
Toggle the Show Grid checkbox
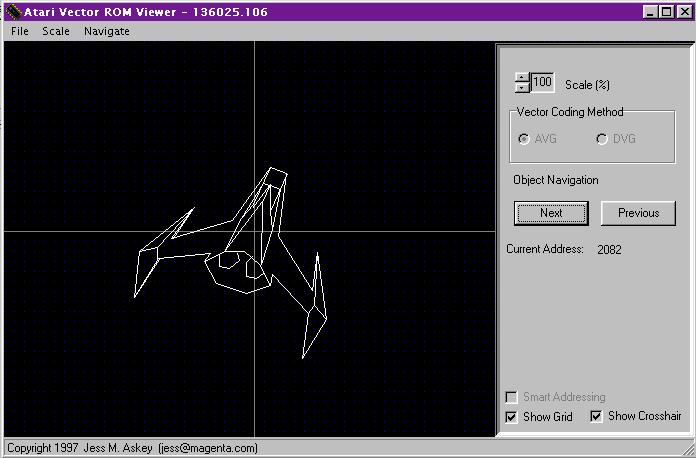(x=513, y=416)
